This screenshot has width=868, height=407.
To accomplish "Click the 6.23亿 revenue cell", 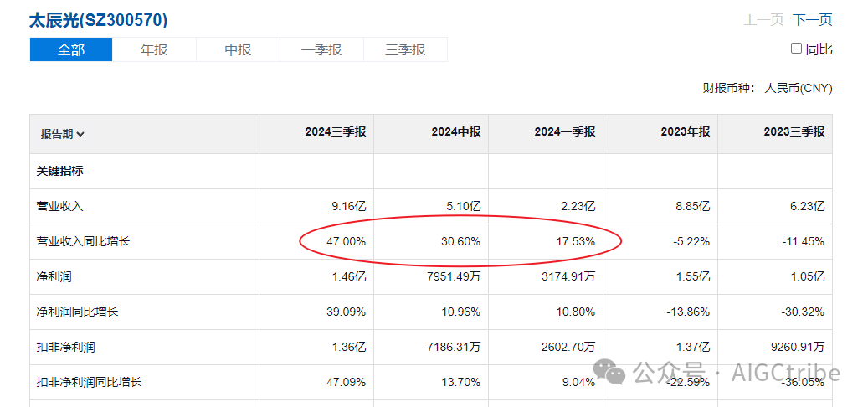I will pyautogui.click(x=807, y=207).
